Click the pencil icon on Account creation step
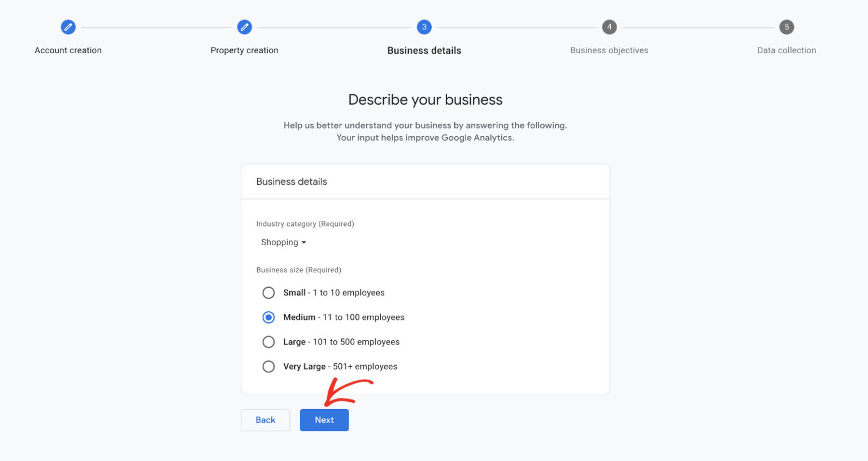Viewport: 868px width, 461px height. pyautogui.click(x=68, y=27)
